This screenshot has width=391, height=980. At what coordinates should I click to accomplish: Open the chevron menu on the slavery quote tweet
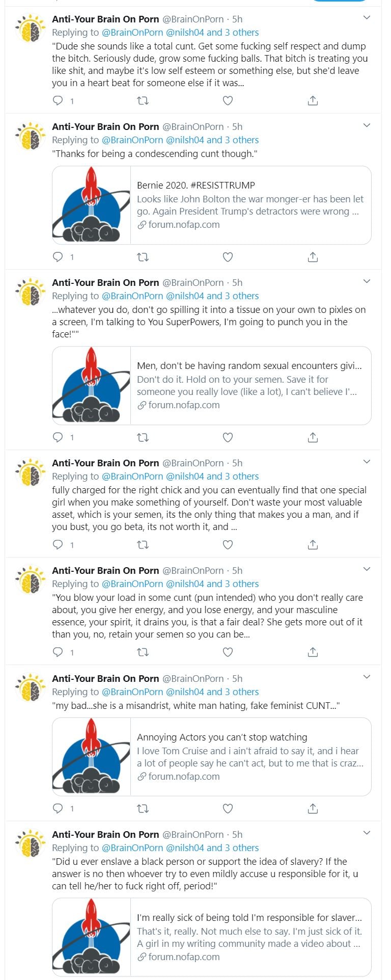click(x=367, y=834)
